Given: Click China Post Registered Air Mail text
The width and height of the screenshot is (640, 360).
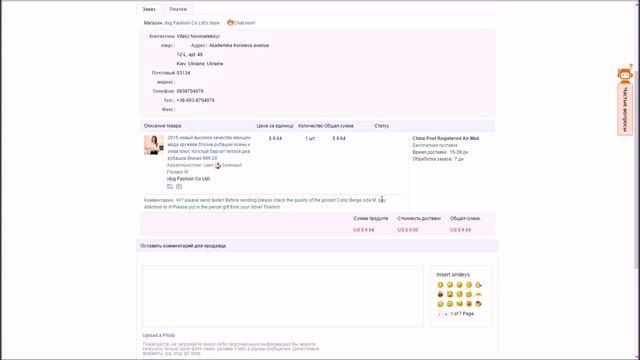Looking at the screenshot, I should pos(446,138).
